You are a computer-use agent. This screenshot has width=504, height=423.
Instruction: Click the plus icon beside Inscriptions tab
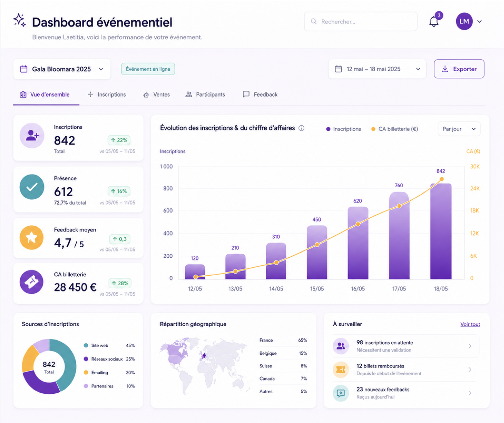(x=90, y=94)
